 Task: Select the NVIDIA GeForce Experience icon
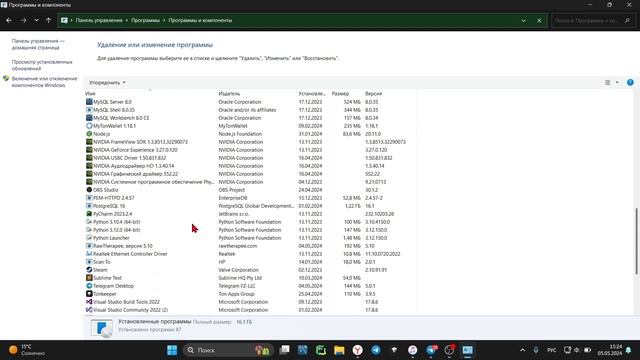89,150
